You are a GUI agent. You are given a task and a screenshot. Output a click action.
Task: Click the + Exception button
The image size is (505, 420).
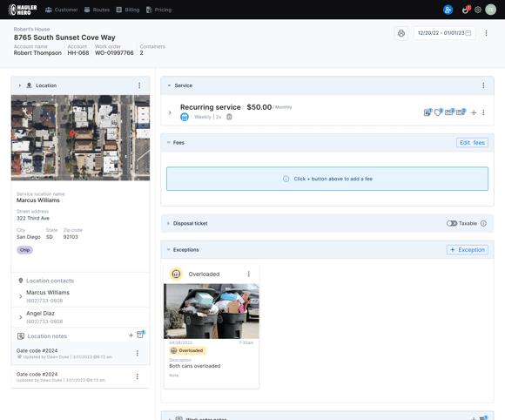coord(468,250)
